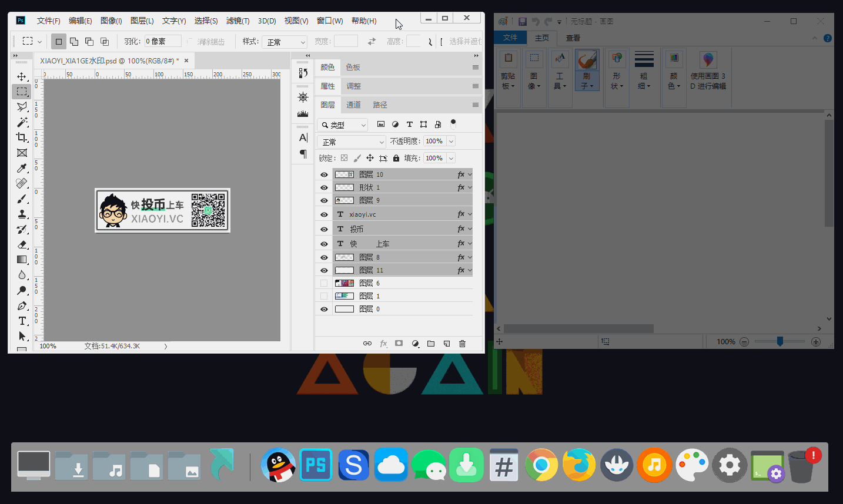Hide layer 图层 0
The width and height of the screenshot is (843, 504).
click(x=324, y=309)
